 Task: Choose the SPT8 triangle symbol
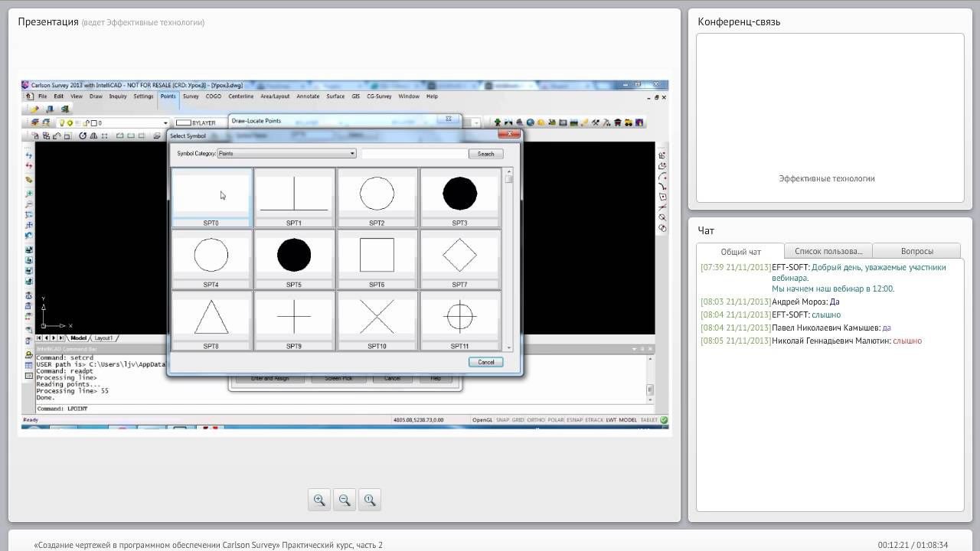(x=211, y=317)
